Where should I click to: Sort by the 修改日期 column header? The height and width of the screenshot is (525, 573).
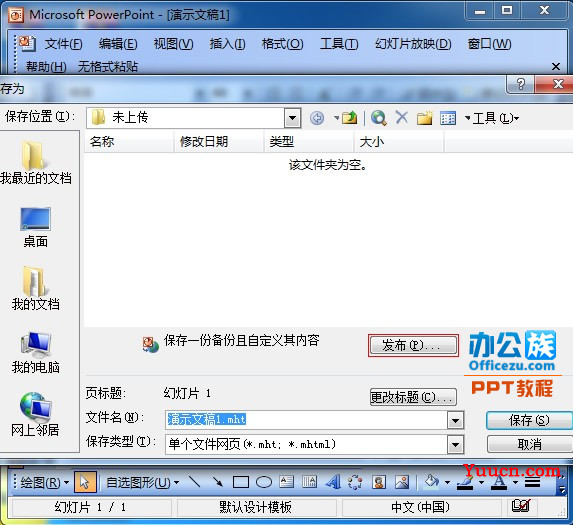[219, 141]
